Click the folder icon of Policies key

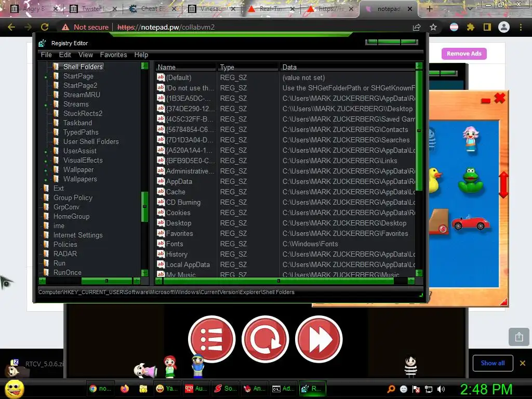[46, 244]
